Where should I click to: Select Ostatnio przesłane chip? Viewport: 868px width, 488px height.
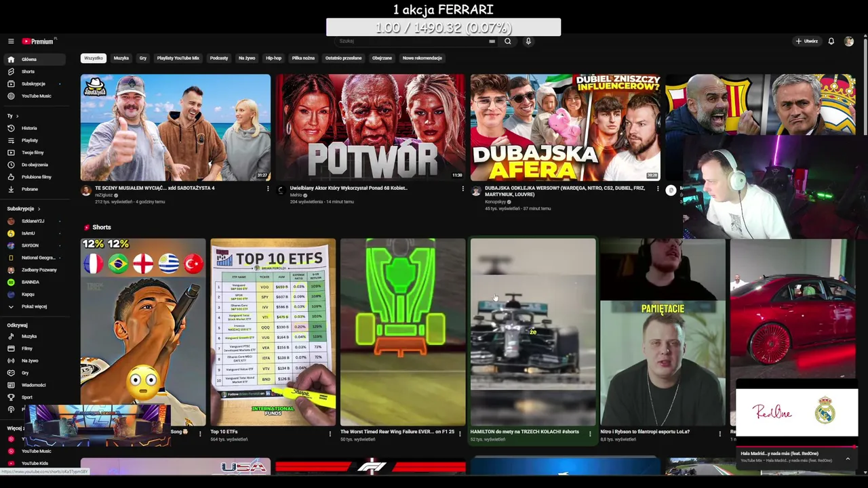pos(343,58)
